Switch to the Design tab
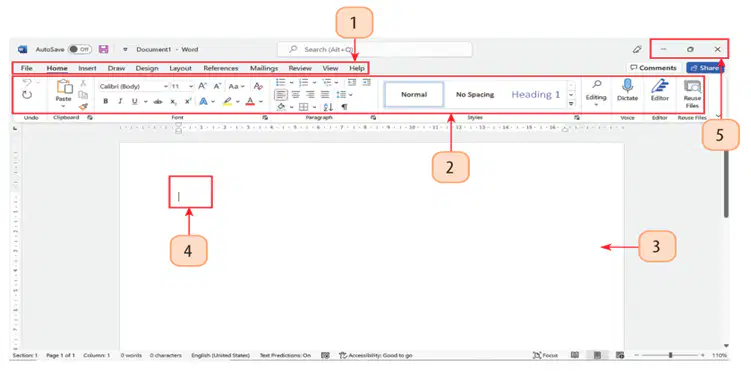This screenshot has height=372, width=751. [147, 68]
